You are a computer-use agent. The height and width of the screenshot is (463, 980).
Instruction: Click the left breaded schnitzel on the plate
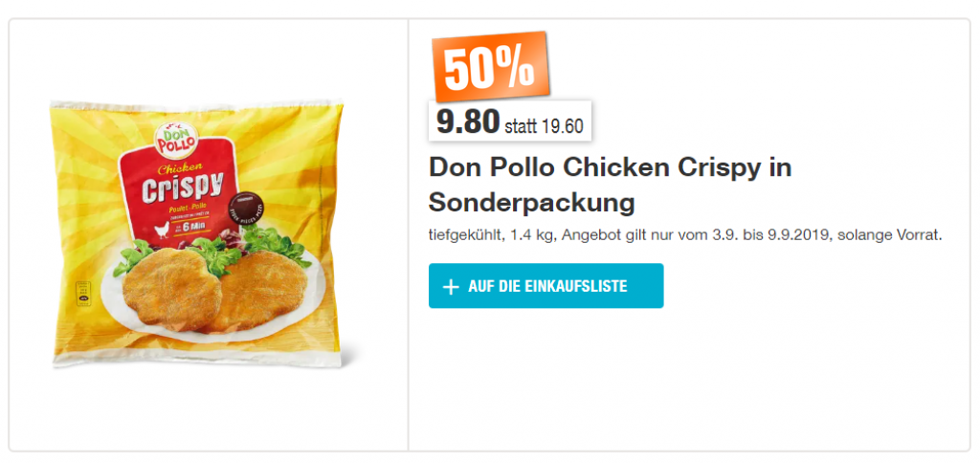(172, 289)
